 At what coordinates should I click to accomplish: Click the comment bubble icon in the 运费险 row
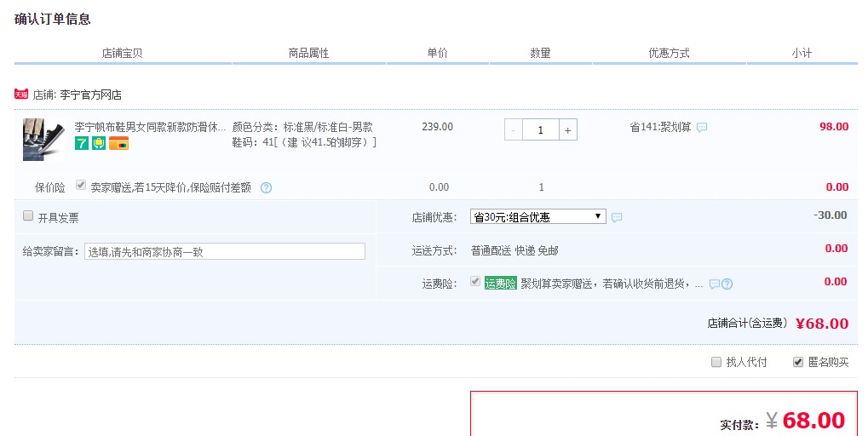click(x=714, y=284)
